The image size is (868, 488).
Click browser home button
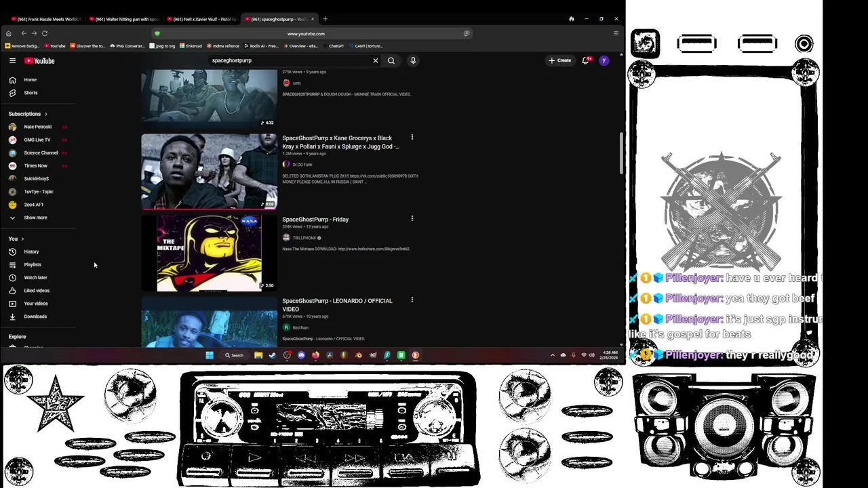(x=8, y=33)
